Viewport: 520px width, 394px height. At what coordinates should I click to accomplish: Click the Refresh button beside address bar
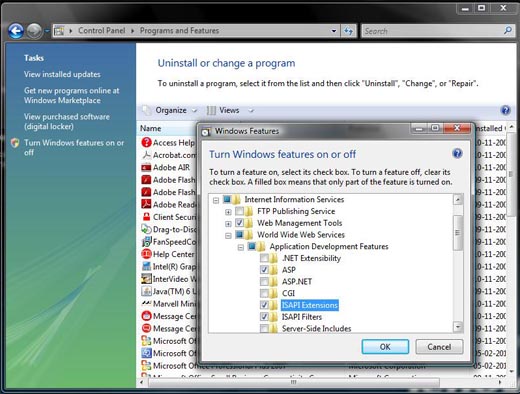click(x=348, y=31)
